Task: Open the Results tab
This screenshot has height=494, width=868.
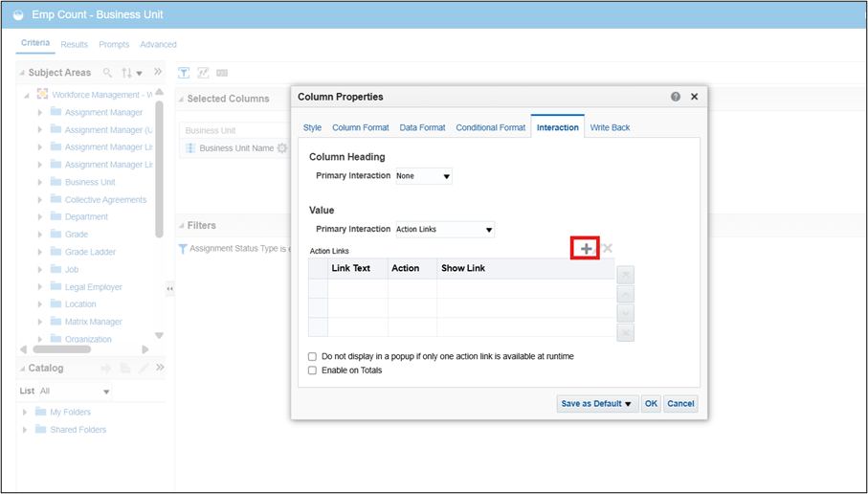Action: [x=74, y=44]
